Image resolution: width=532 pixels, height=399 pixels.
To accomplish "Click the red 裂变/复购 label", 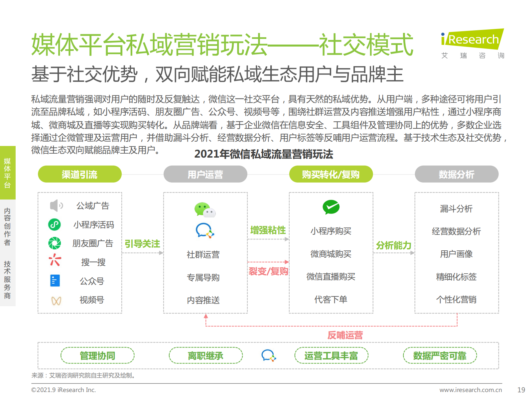I will pyautogui.click(x=268, y=271).
